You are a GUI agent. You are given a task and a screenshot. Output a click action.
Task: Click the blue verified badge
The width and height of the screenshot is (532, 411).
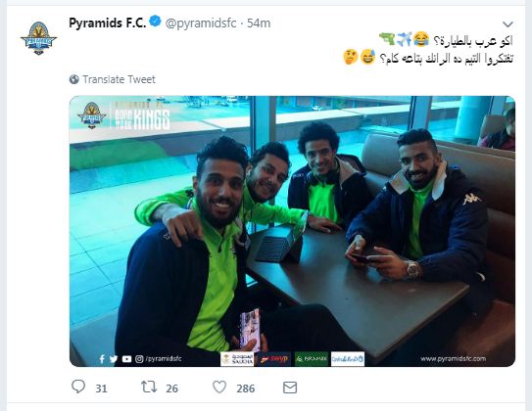coord(156,22)
